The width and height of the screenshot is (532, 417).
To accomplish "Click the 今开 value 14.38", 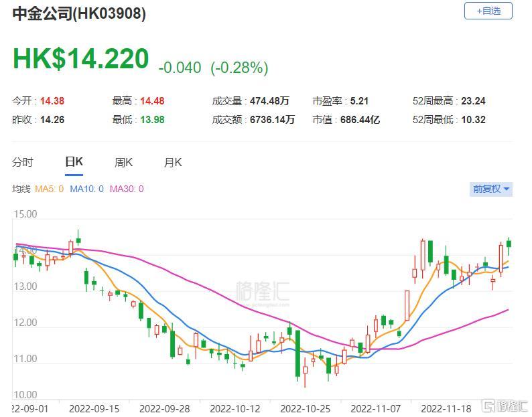I will tap(52, 101).
